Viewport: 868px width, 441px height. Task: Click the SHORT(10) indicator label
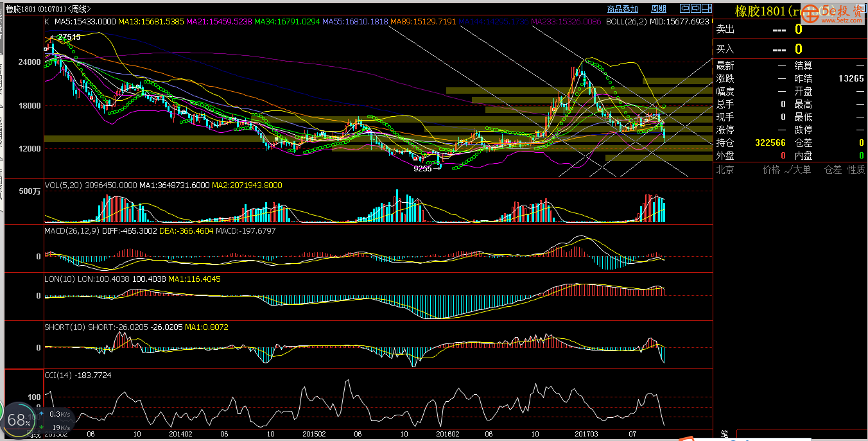[65, 327]
